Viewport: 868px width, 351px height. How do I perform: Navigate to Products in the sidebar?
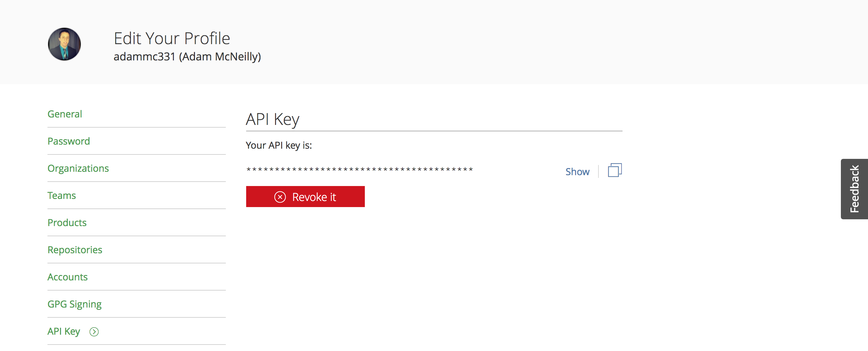point(67,223)
